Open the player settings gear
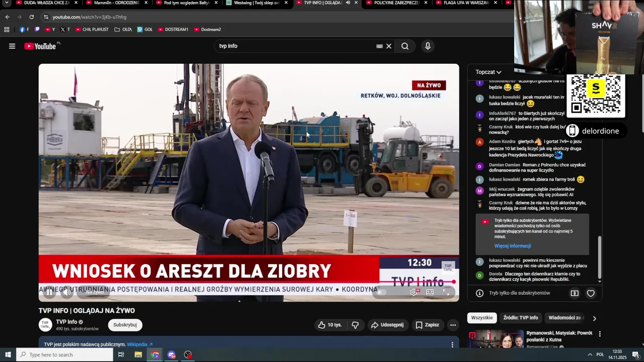The image size is (644, 362). click(x=414, y=292)
